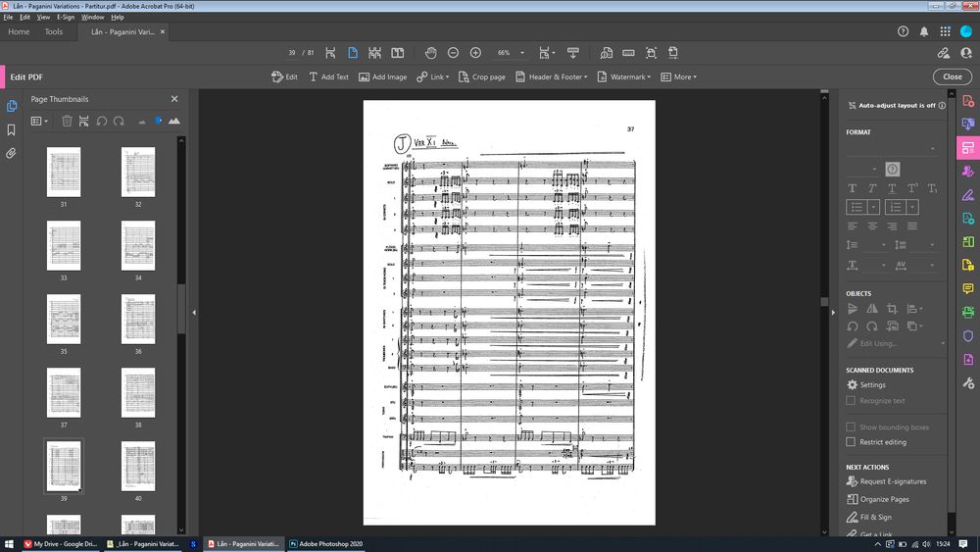Click the thumbnails panel scrollbar
Screen dimensions: 980x552
(x=181, y=310)
